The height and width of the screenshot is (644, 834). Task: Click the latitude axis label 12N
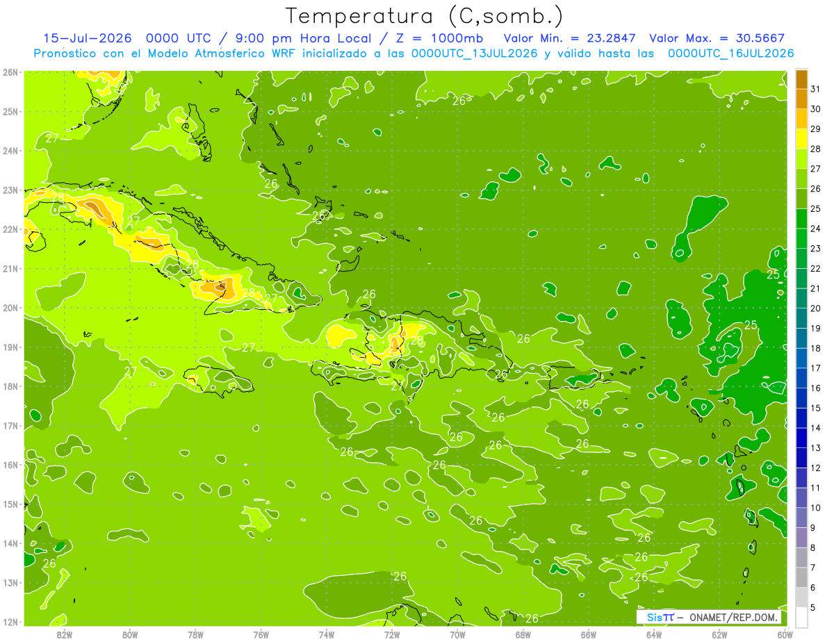(10, 622)
